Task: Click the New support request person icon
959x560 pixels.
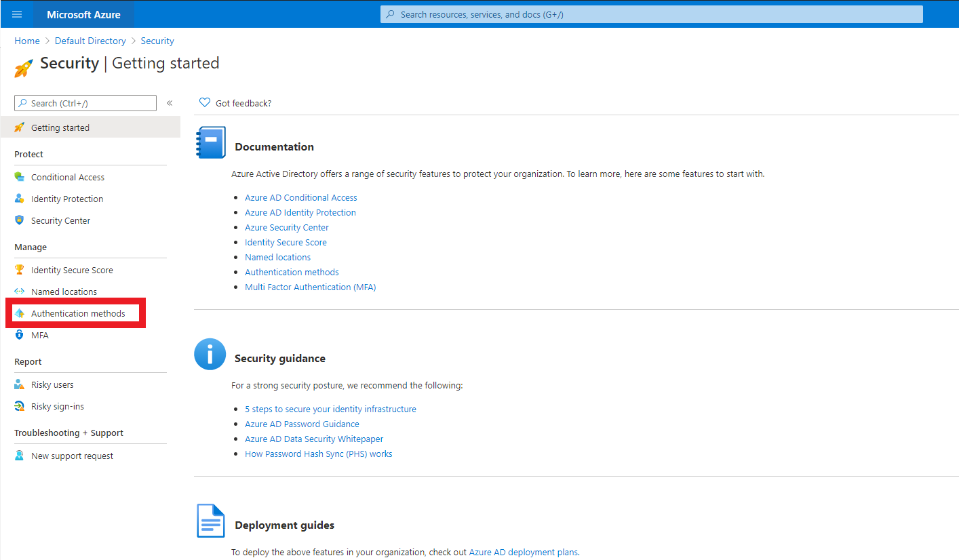Action: tap(20, 456)
